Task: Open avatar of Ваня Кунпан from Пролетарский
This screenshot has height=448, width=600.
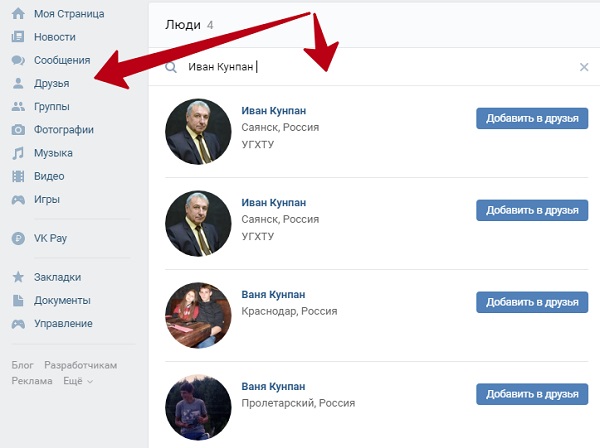Action: (x=198, y=407)
